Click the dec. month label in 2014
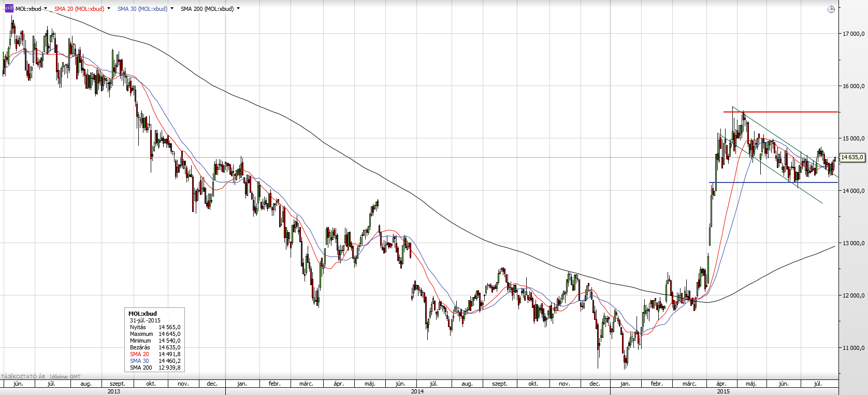 coord(595,384)
